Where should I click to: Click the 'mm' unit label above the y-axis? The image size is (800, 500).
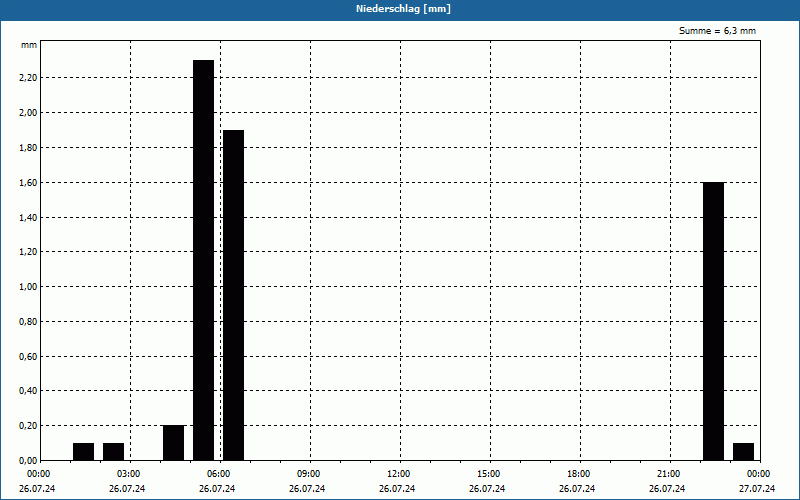29,45
